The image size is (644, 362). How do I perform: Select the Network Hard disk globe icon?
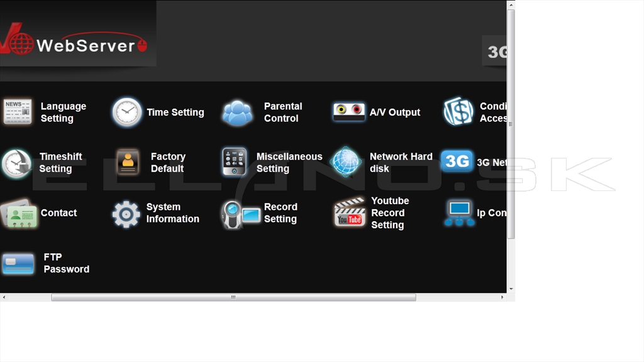(x=346, y=162)
